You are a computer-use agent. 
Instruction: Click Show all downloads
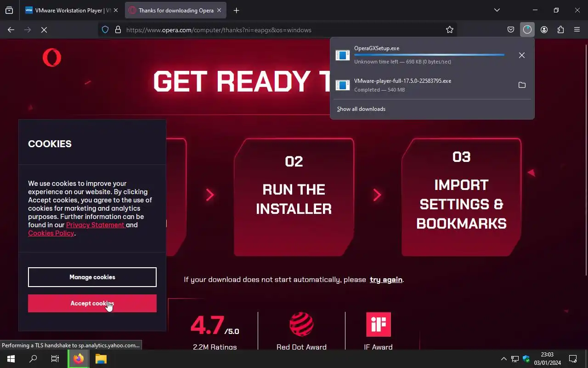click(361, 109)
